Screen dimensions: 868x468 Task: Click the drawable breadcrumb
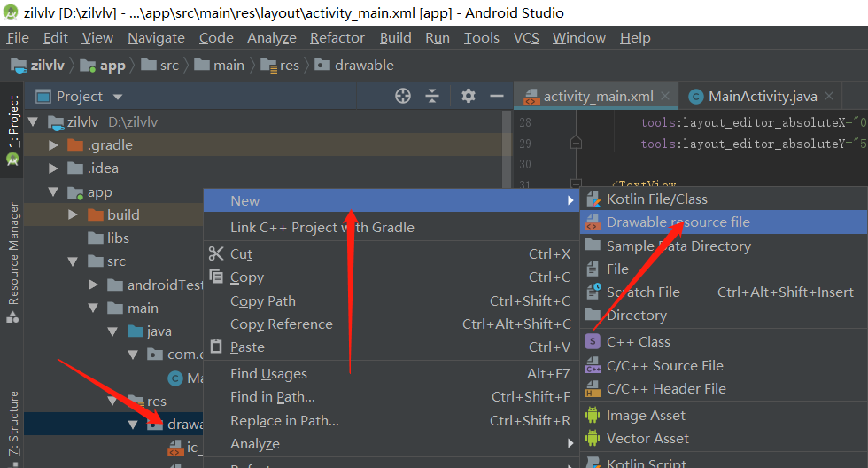click(x=354, y=66)
